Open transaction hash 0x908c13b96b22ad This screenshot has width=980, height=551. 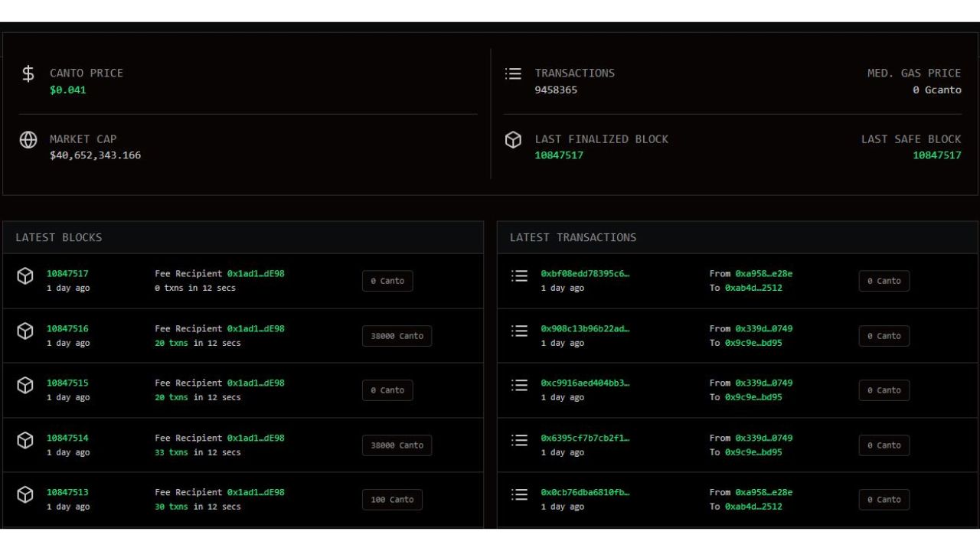pyautogui.click(x=585, y=329)
